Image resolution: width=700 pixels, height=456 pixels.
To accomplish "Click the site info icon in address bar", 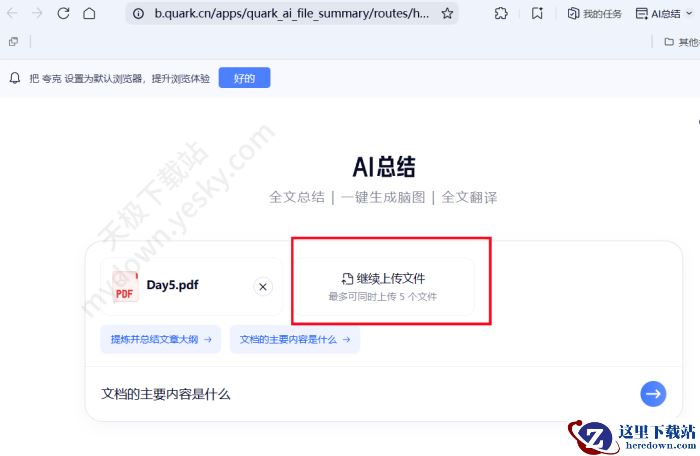I will [138, 14].
